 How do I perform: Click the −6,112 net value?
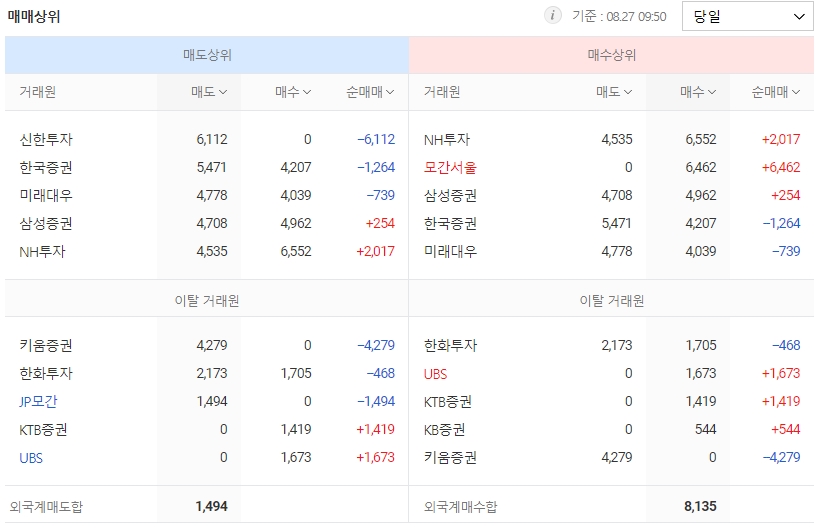[376, 140]
